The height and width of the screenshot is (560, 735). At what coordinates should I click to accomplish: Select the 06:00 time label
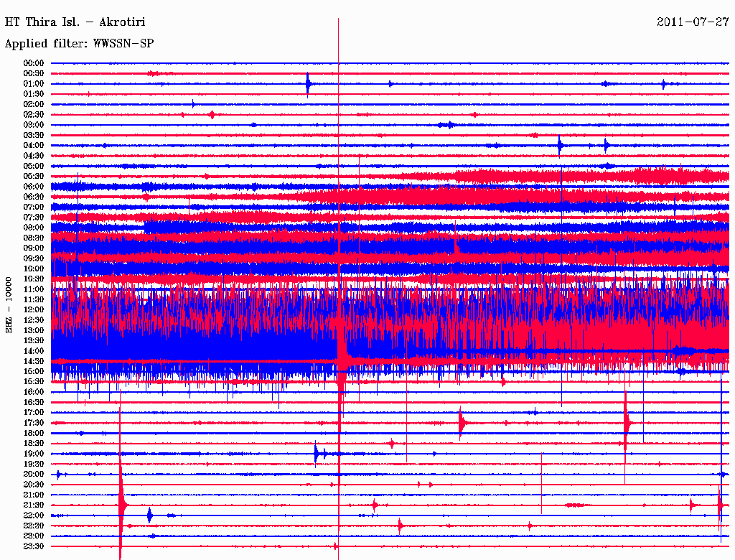(x=34, y=187)
